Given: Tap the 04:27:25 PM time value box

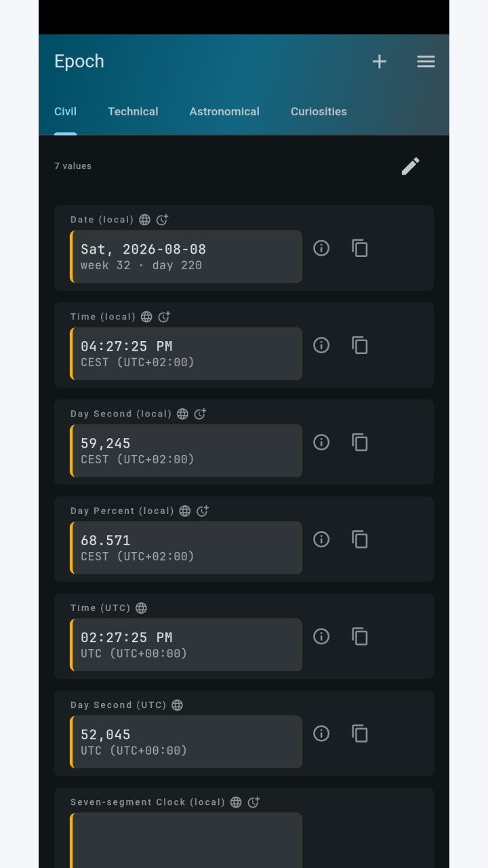Looking at the screenshot, I should (186, 353).
